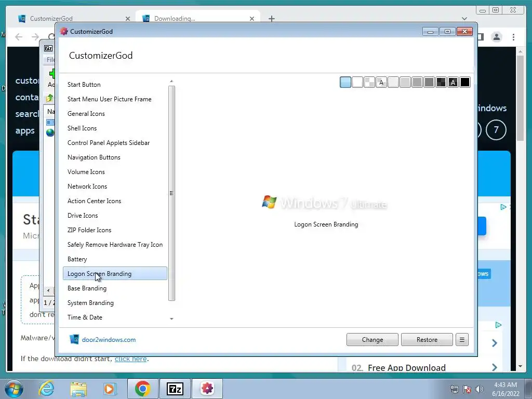Click the door2windows logo icon
Screen dimensions: 532x399
pyautogui.click(x=74, y=339)
